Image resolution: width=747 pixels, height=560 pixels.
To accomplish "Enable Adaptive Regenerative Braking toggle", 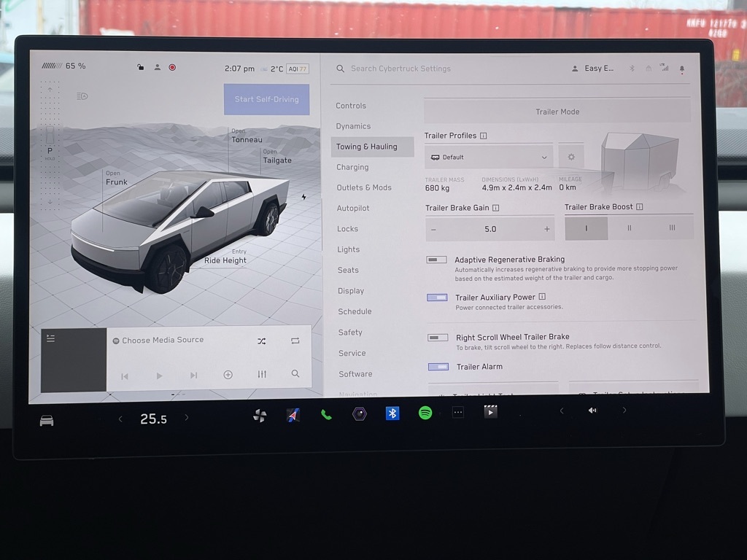I will pos(437,260).
